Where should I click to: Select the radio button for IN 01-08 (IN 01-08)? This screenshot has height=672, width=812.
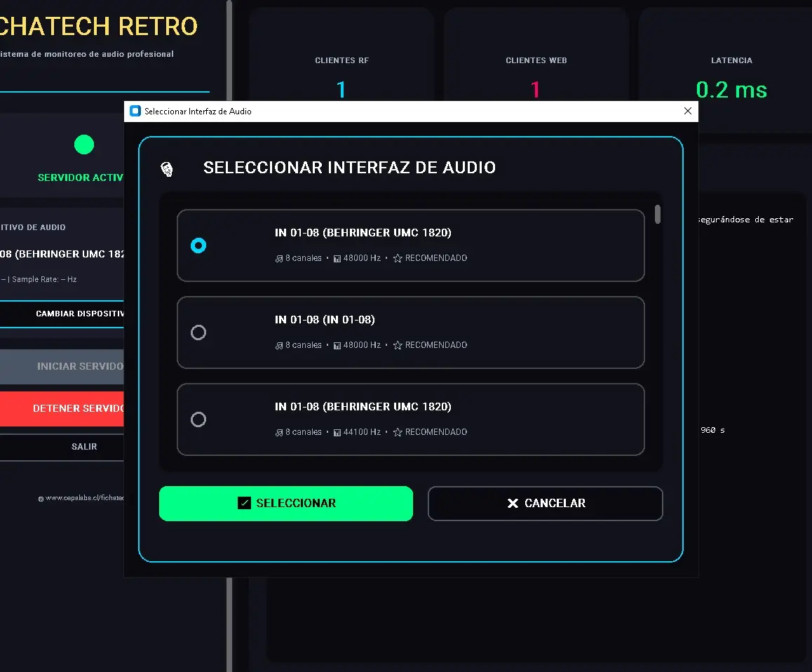(x=198, y=332)
